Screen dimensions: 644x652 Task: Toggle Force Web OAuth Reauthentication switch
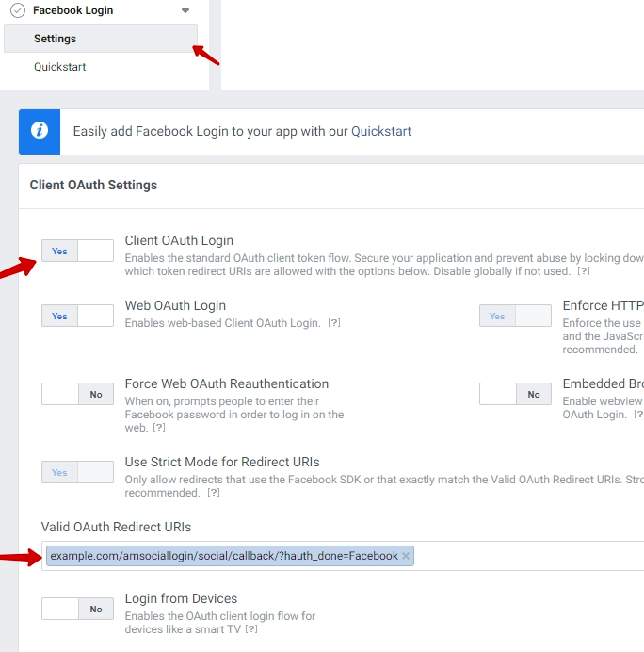[77, 394]
